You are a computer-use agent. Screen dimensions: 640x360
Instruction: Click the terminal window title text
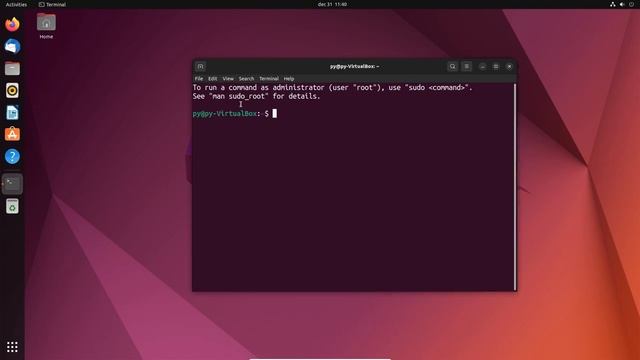pyautogui.click(x=354, y=66)
